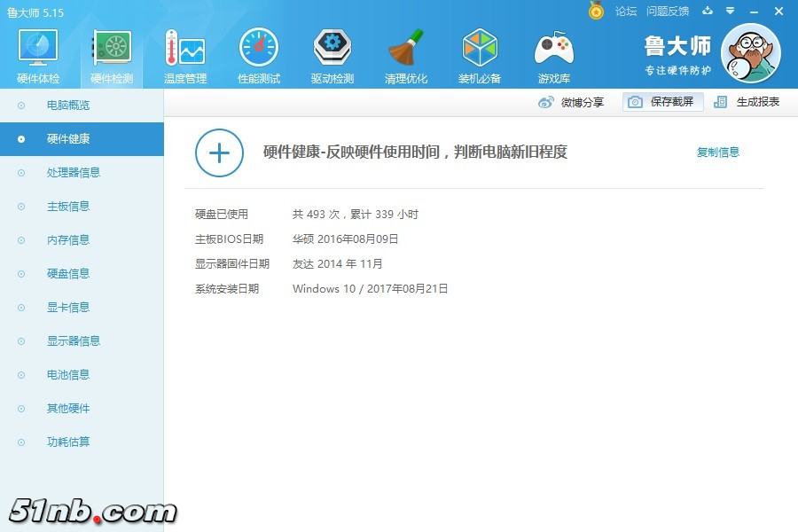Select 硬盘信息 in the sidebar
The height and width of the screenshot is (532, 798).
(x=67, y=274)
